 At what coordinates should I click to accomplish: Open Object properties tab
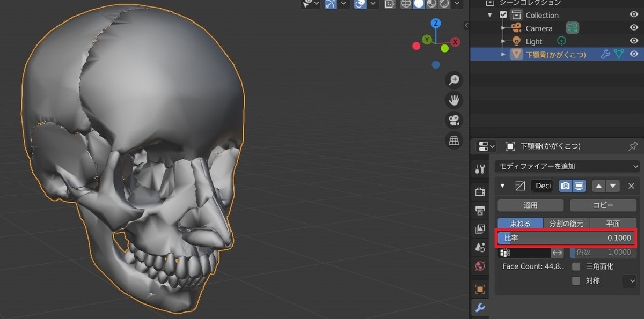[480, 290]
